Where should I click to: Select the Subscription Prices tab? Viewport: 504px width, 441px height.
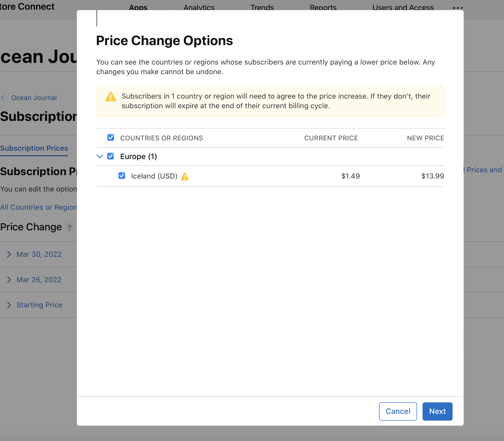[34, 148]
